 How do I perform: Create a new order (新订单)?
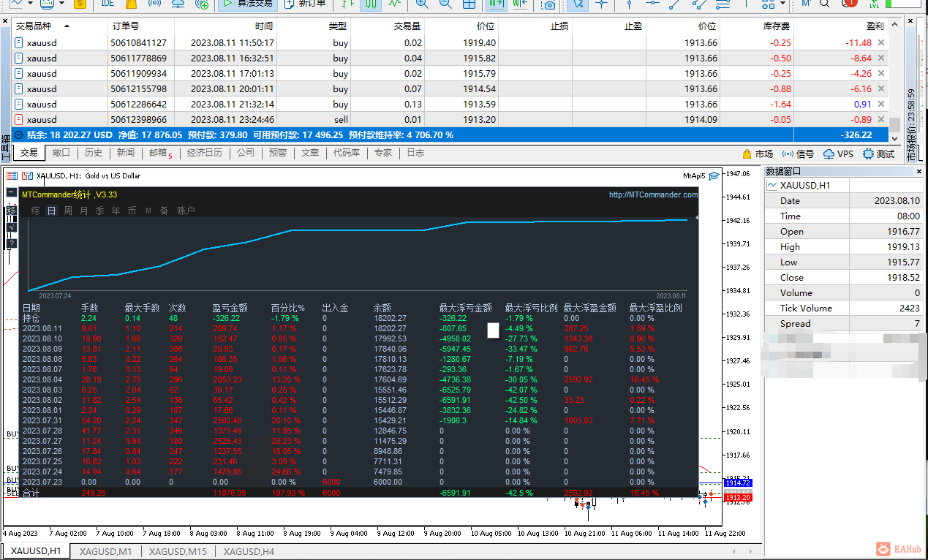coord(305,4)
